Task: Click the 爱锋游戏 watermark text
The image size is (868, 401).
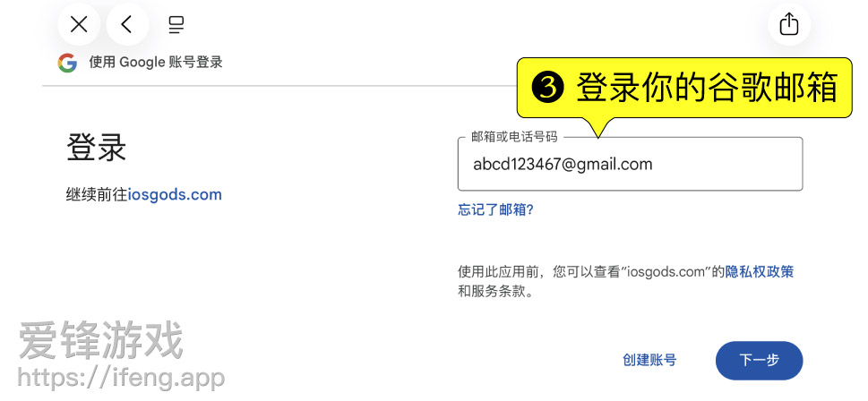Action: (100, 341)
